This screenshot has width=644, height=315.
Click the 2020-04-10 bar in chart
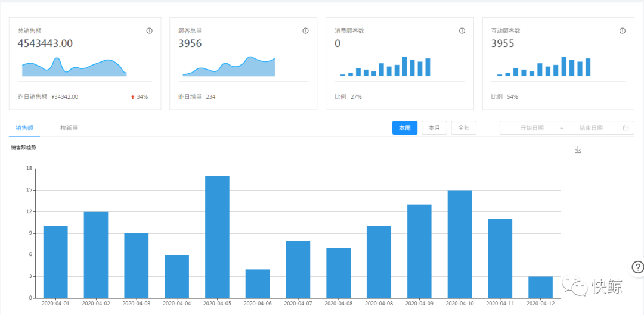[459, 244]
